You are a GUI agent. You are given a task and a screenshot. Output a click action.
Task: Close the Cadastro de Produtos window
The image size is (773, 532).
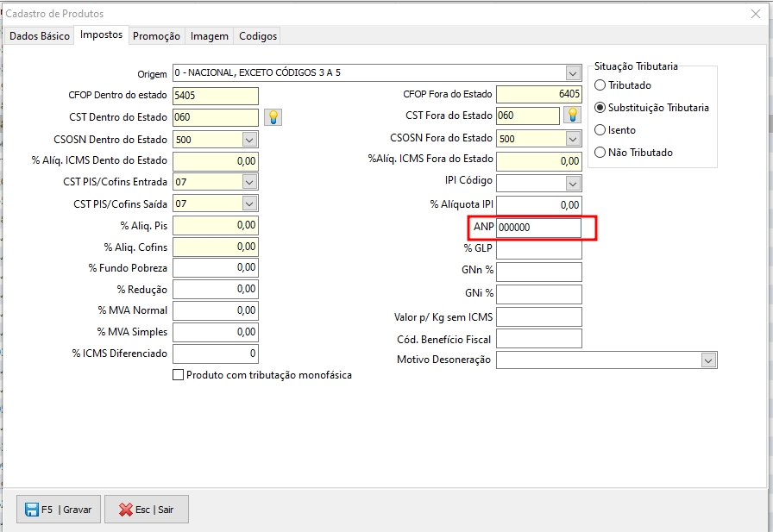(x=756, y=13)
